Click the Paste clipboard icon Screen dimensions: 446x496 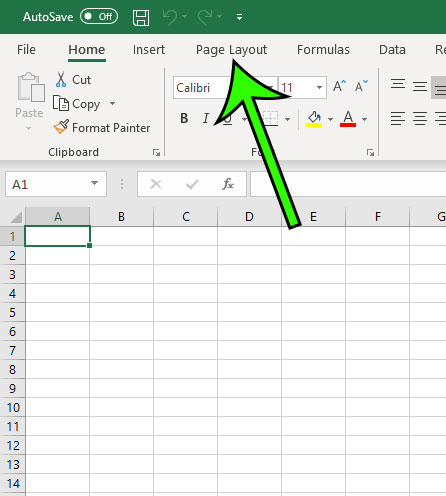click(x=31, y=87)
